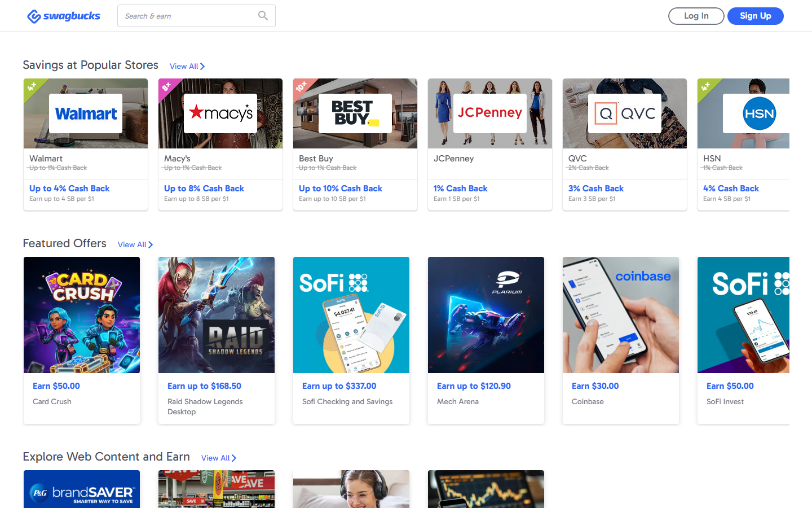Click Earn up to 10 SB per $1
The width and height of the screenshot is (812, 508).
[x=332, y=199]
